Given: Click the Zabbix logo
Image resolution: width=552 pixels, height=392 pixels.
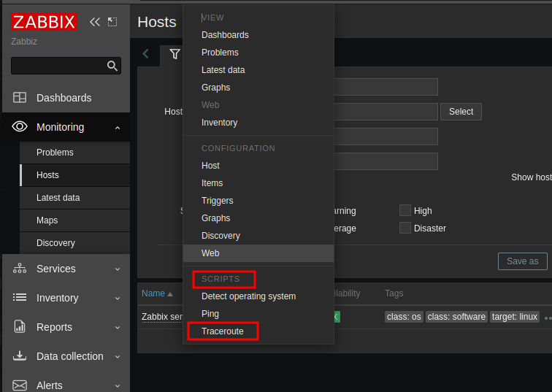Looking at the screenshot, I should [44, 22].
